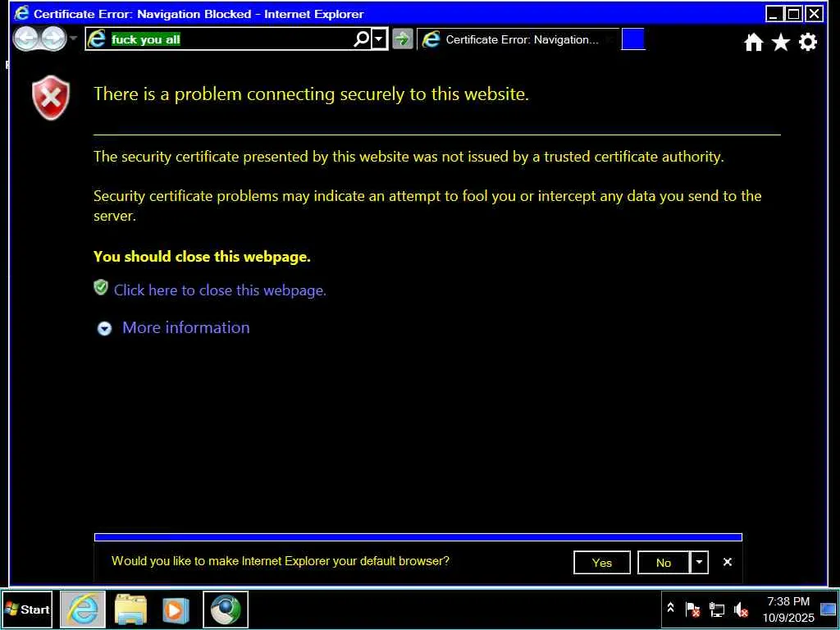Click the Home icon
The height and width of the screenshot is (630, 840).
coord(753,42)
